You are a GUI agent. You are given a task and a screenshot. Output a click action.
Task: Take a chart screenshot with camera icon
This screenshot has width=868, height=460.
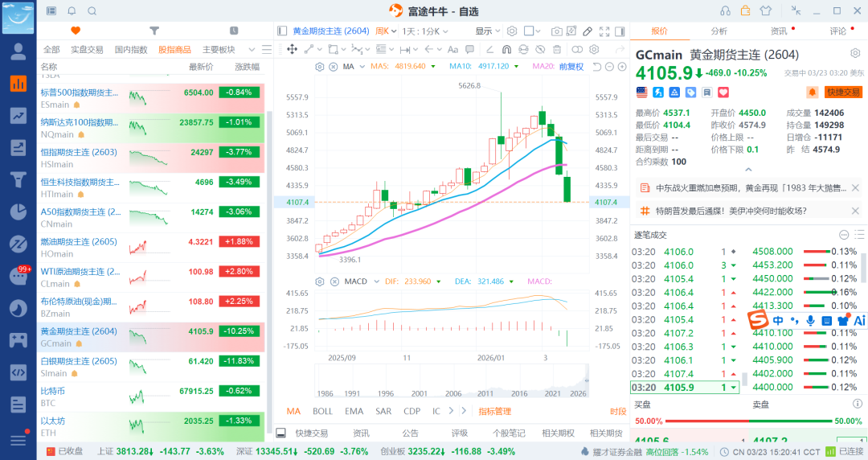click(x=557, y=31)
